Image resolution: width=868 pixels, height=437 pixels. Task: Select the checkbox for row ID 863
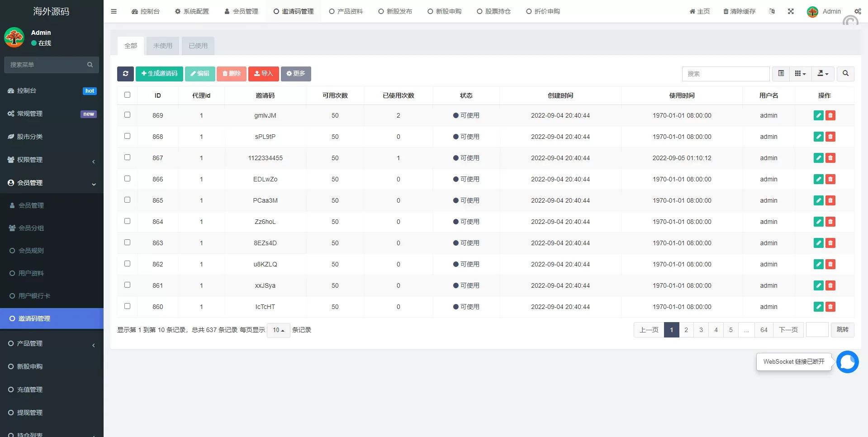tap(127, 242)
